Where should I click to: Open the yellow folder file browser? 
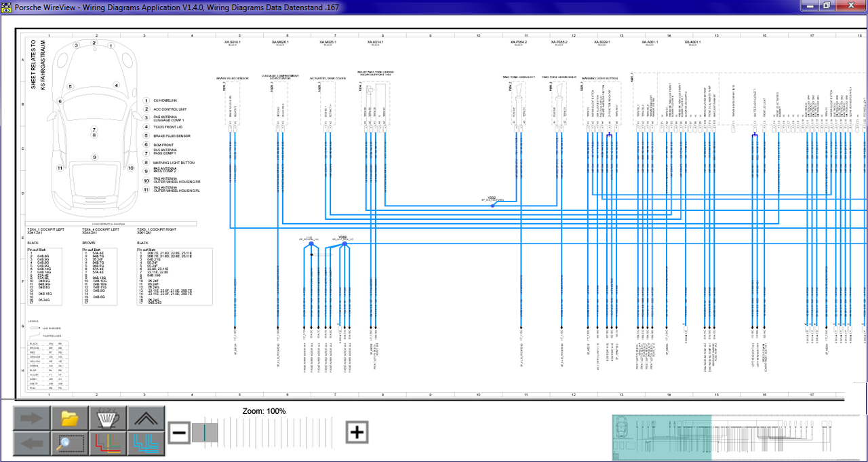coord(70,419)
